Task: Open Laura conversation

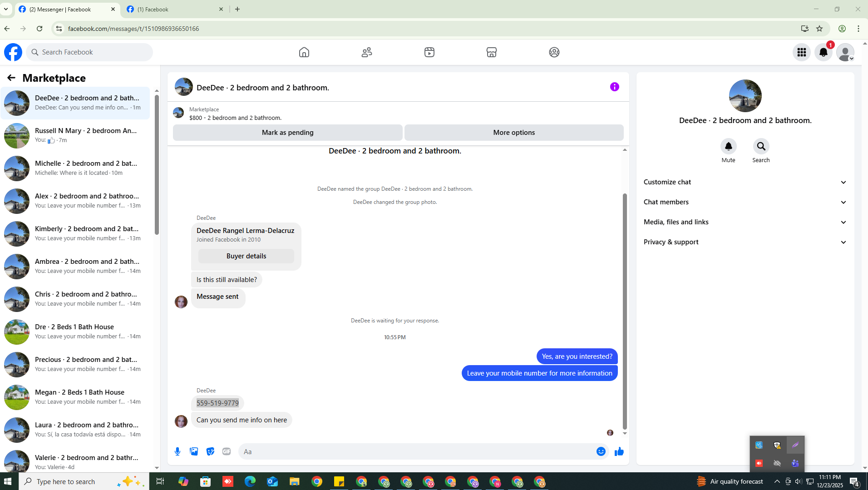Action: 75,430
